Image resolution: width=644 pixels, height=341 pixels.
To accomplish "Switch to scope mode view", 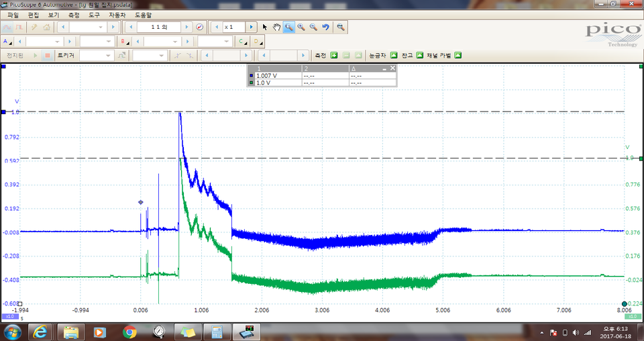I will (7, 27).
